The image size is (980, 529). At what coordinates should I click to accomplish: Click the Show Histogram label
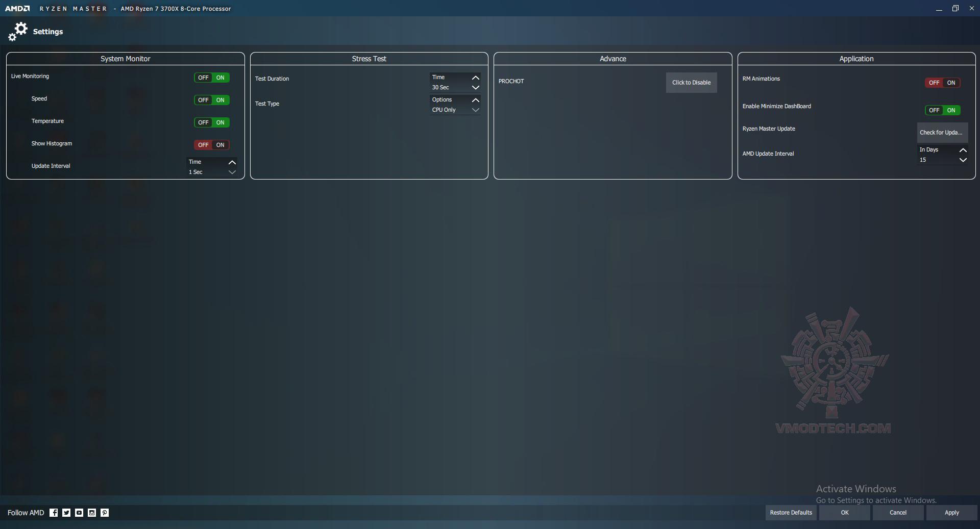[x=52, y=143]
